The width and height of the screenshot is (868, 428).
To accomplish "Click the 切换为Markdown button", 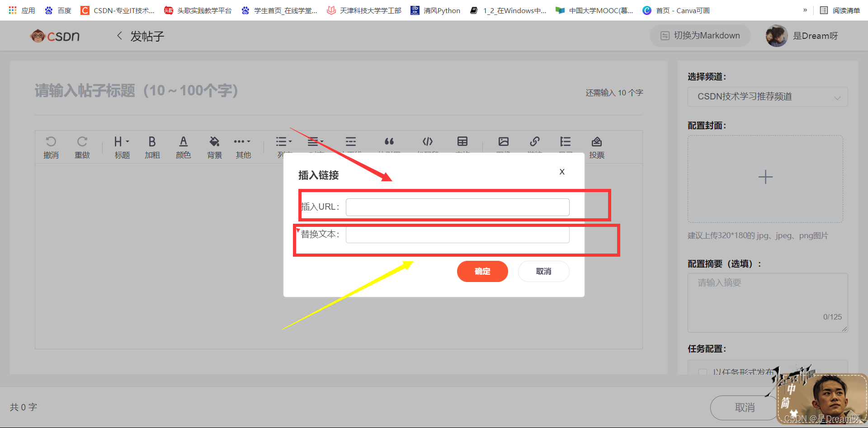I will [700, 36].
